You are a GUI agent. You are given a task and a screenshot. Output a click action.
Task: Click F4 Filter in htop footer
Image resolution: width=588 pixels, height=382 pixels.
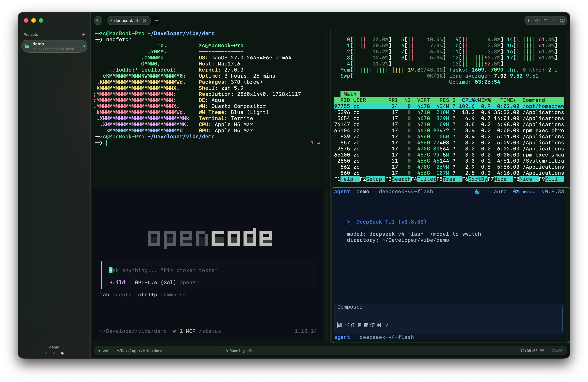423,179
